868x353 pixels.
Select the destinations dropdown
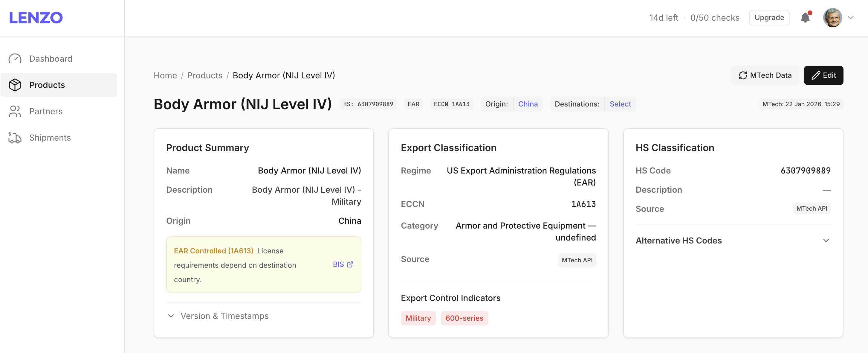click(x=620, y=104)
